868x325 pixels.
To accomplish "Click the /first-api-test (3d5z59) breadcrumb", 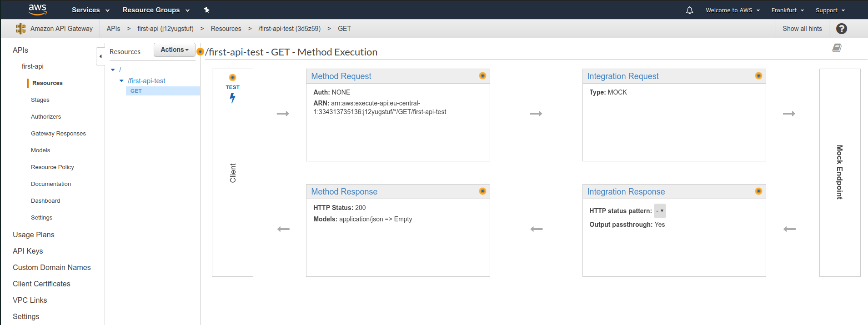I will 290,29.
